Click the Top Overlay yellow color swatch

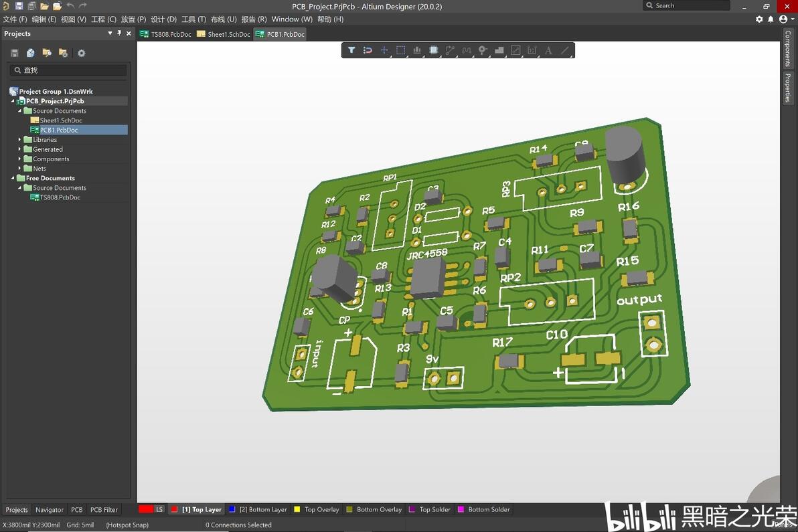297,509
